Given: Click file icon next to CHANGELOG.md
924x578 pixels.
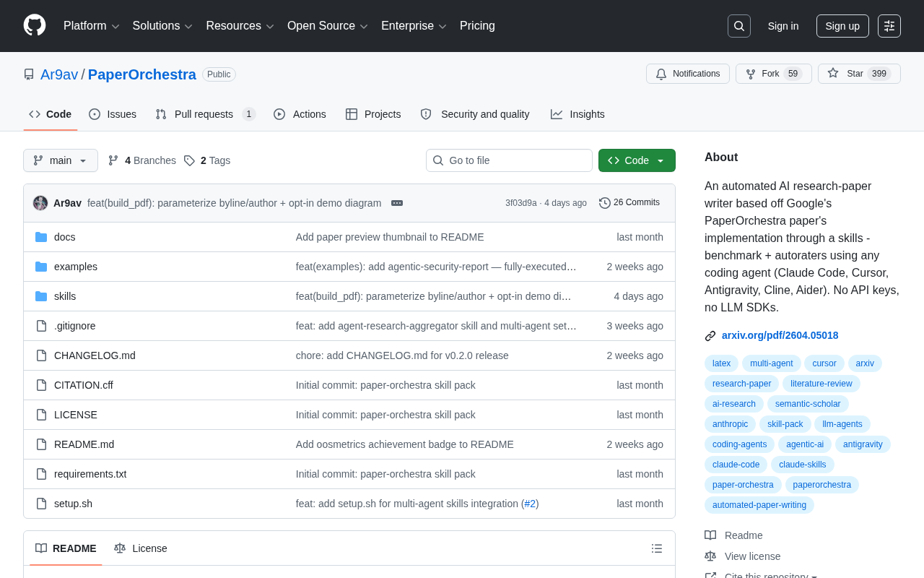Looking at the screenshot, I should tap(41, 355).
